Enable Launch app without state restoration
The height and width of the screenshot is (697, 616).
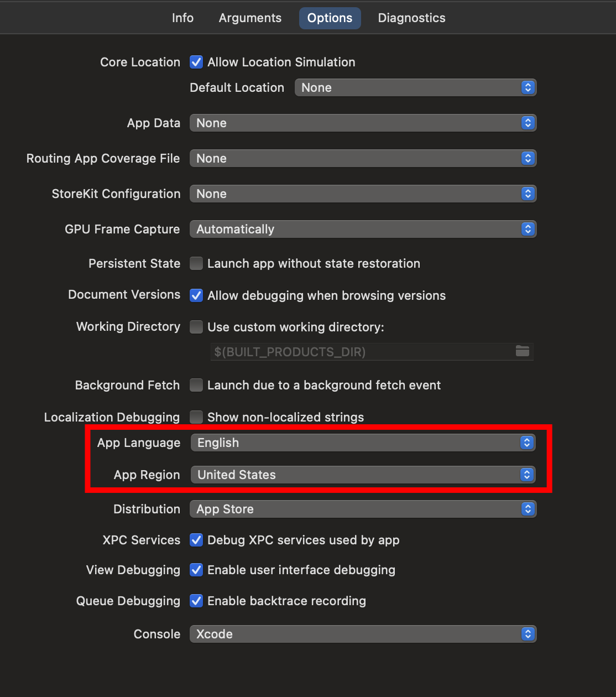(196, 263)
